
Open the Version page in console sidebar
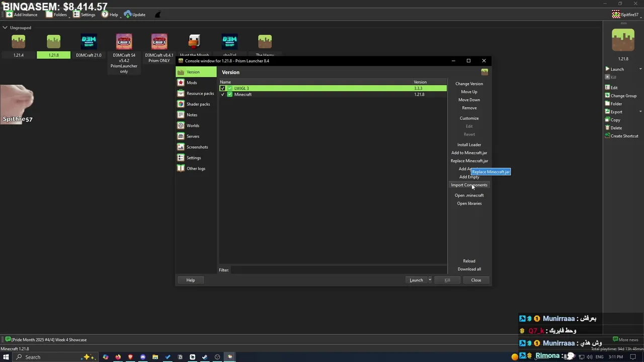pyautogui.click(x=196, y=72)
